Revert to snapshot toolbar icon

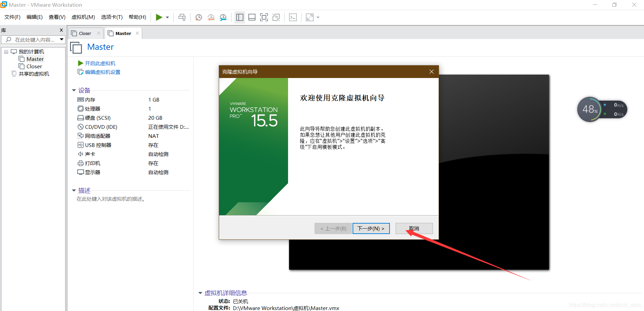pos(211,17)
